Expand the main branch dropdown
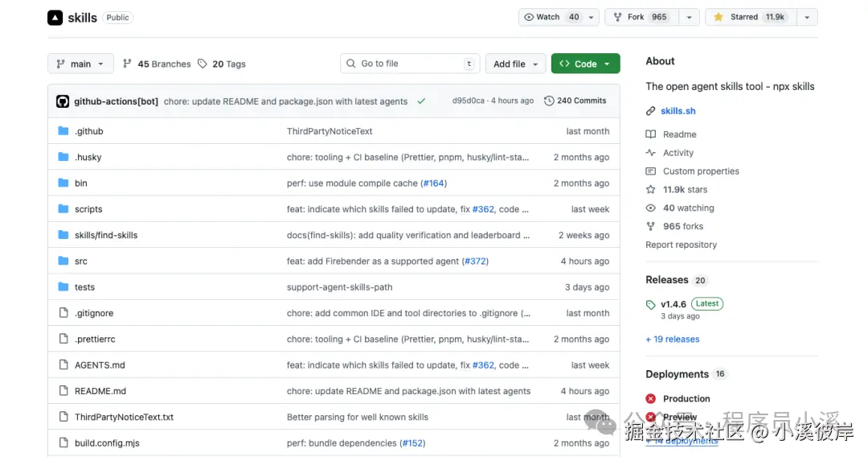Screen dimensions: 868x457 (80, 64)
